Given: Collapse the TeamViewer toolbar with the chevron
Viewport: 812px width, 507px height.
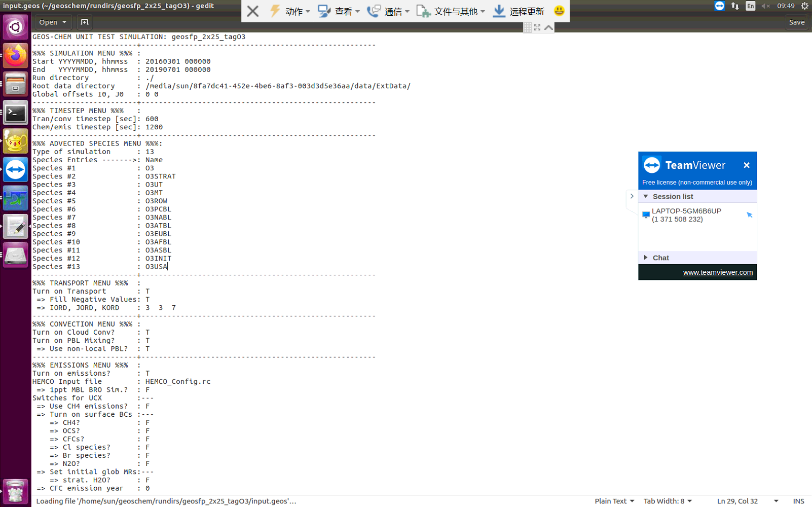Looking at the screenshot, I should 548,27.
